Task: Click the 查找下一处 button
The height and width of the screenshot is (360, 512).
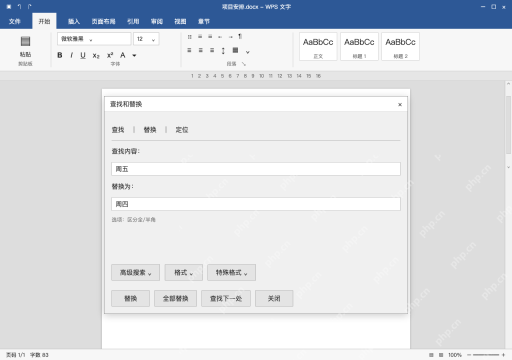Action: [226, 298]
